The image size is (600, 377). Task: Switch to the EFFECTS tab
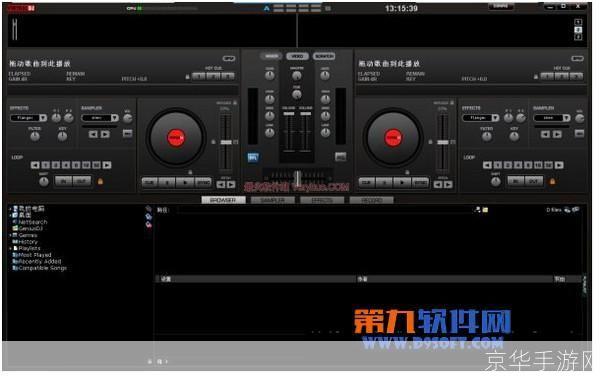pyautogui.click(x=322, y=200)
